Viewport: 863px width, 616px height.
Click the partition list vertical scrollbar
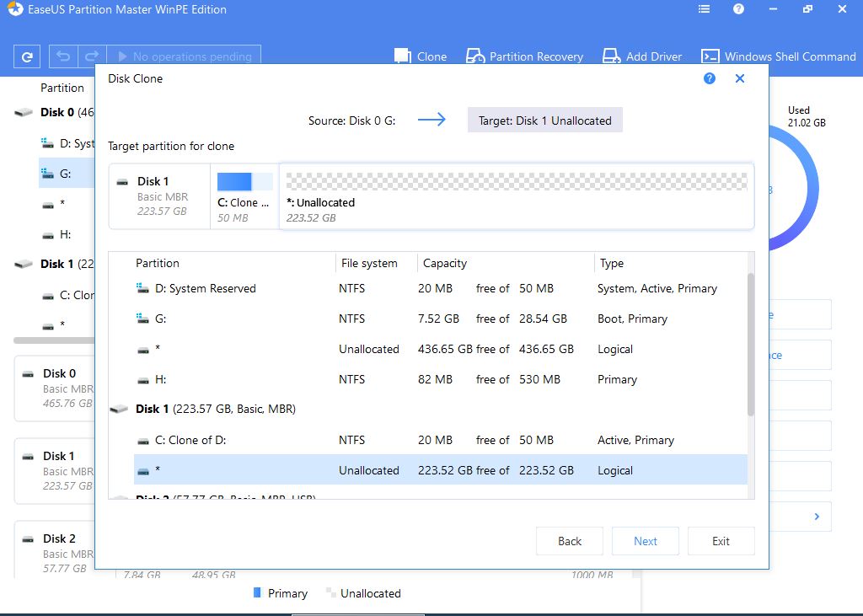tap(750, 342)
